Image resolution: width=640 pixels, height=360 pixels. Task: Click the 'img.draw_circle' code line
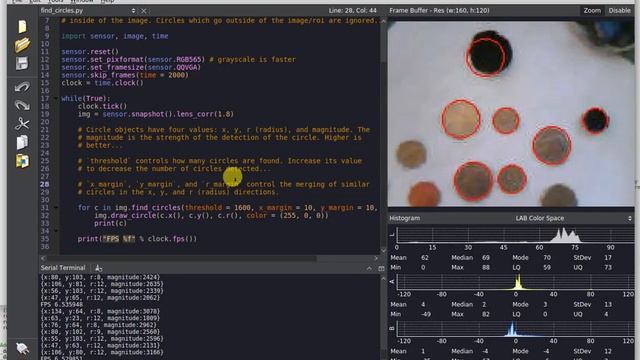point(211,216)
